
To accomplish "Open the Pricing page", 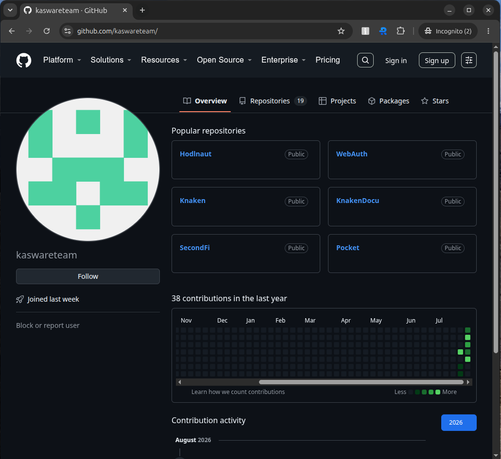I will coord(328,60).
